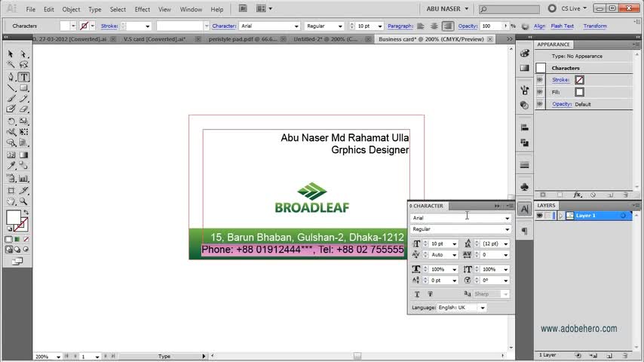Open control bar font Arial dropdown
Screen dimensions: 644x362
click(x=296, y=26)
